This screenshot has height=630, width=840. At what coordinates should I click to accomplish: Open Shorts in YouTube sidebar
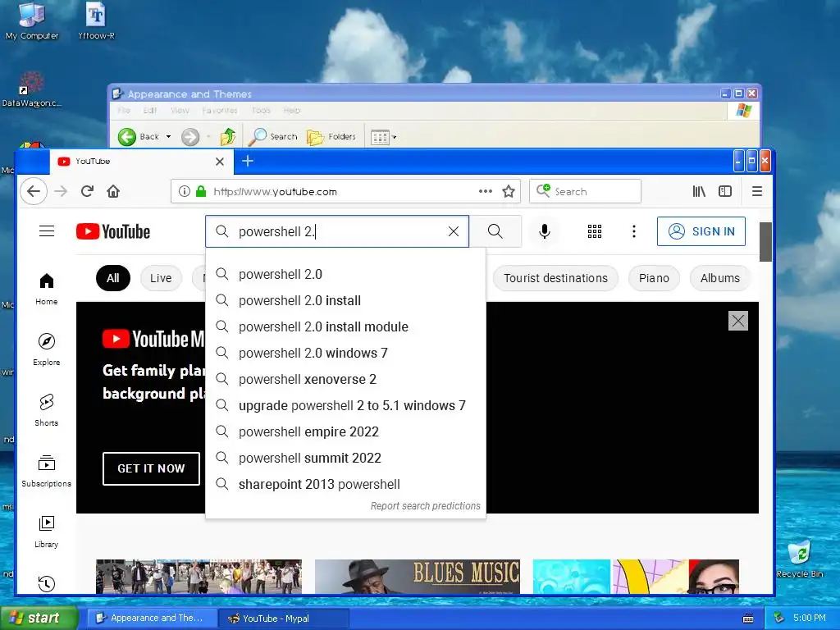click(47, 410)
